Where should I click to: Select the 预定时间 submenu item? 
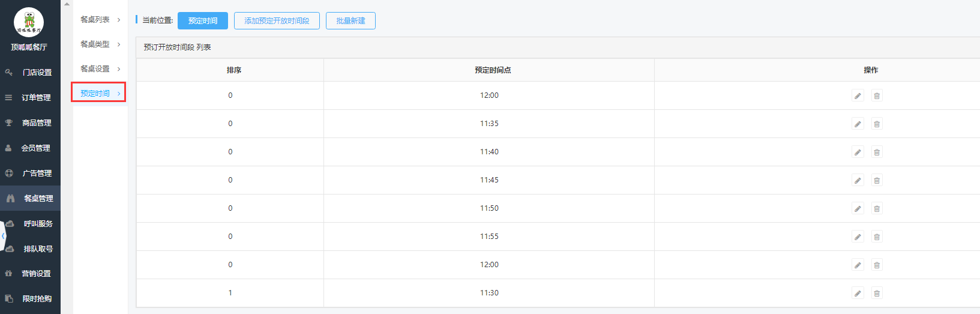pyautogui.click(x=100, y=93)
